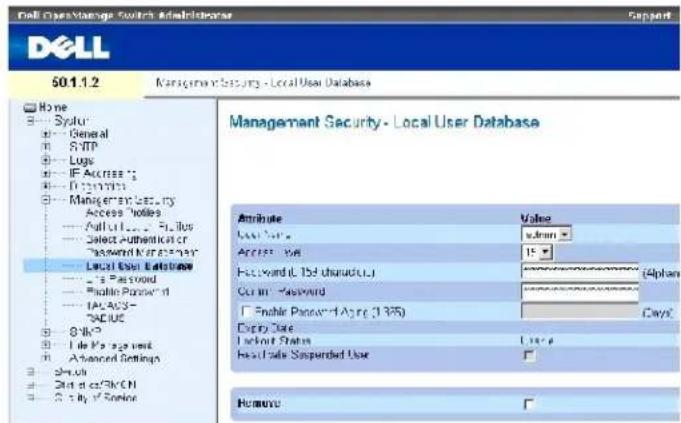
Task: Open TACACS+ settings page
Action: 112,305
